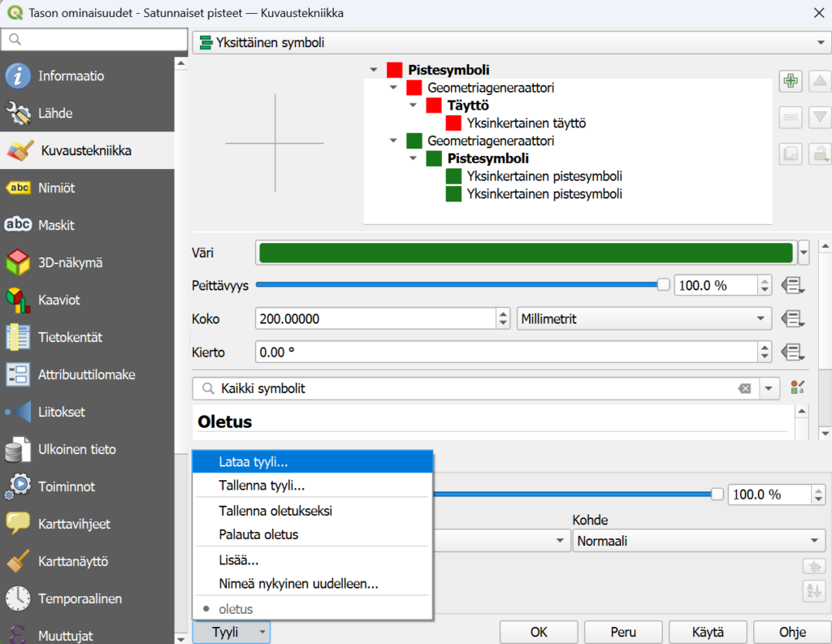Click the style manager icon beside symbol search
Screen dimensions: 832x644
(797, 388)
